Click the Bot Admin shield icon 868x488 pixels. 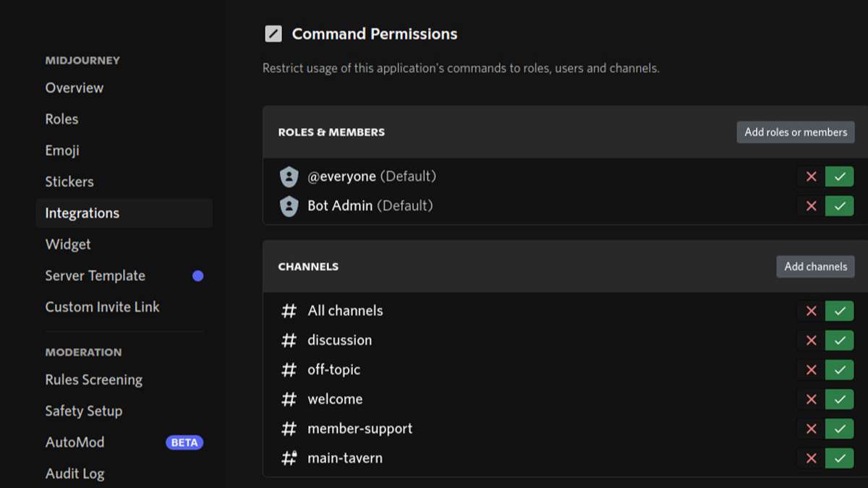click(289, 206)
